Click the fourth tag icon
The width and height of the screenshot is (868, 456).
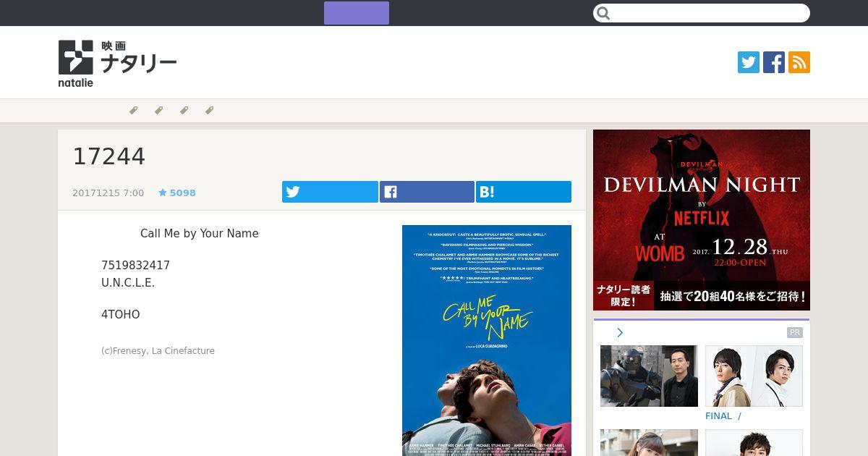pos(209,111)
